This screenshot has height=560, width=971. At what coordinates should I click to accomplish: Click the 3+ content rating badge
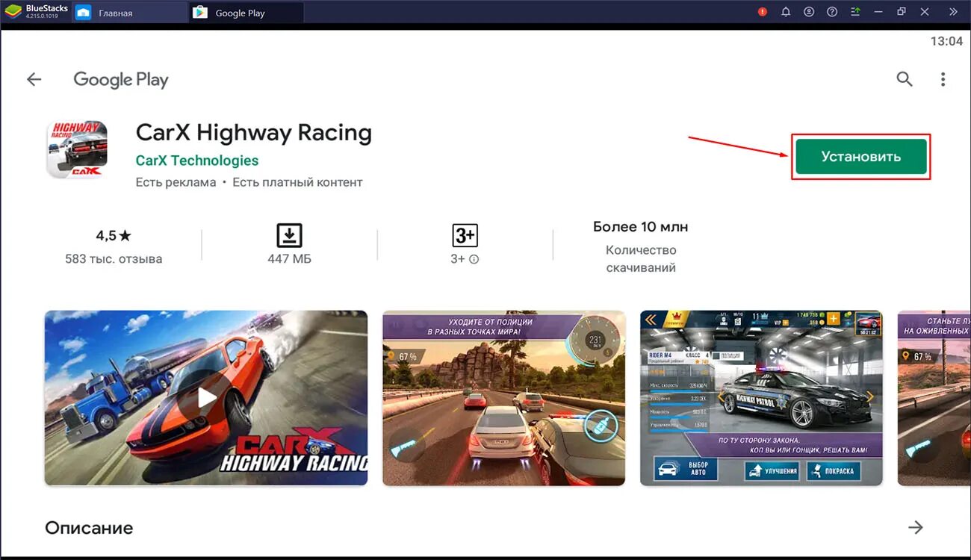465,236
